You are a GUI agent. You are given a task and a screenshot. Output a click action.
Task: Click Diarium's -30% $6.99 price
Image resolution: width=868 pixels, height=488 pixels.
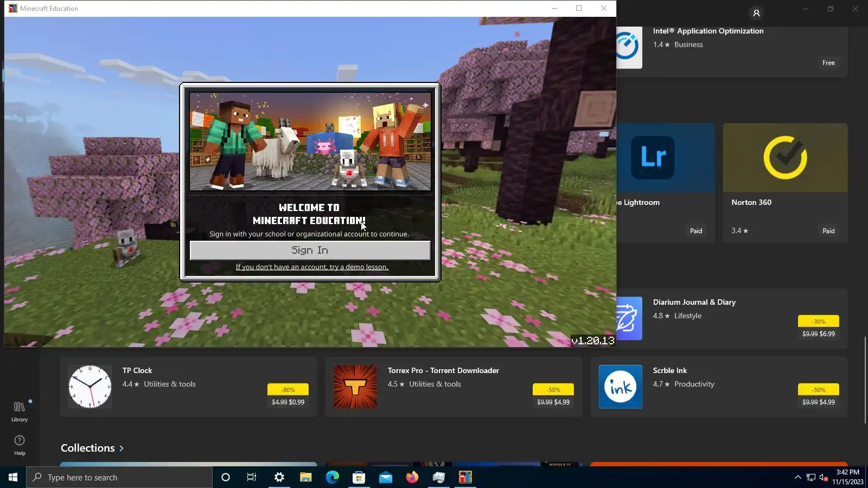[819, 328]
